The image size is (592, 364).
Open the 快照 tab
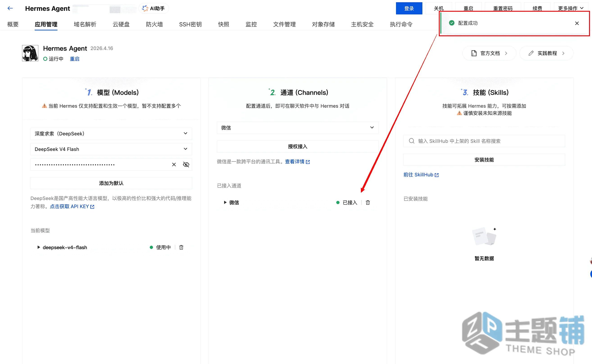(x=224, y=24)
